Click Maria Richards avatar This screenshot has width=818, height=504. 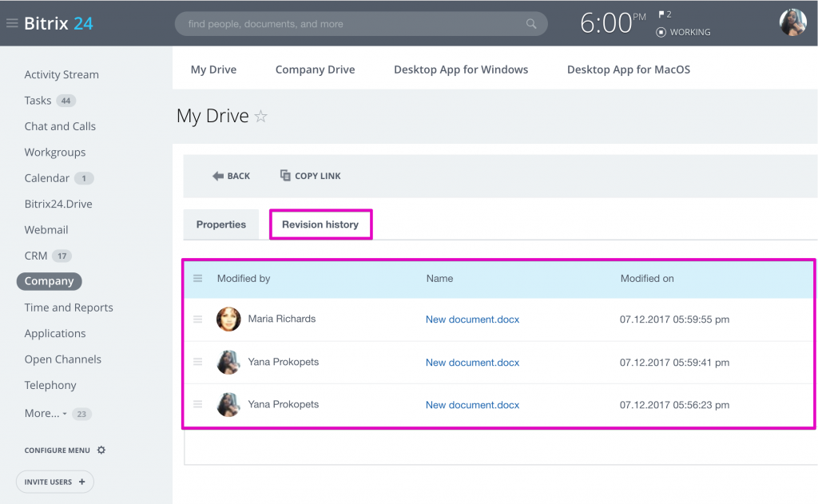click(x=228, y=319)
